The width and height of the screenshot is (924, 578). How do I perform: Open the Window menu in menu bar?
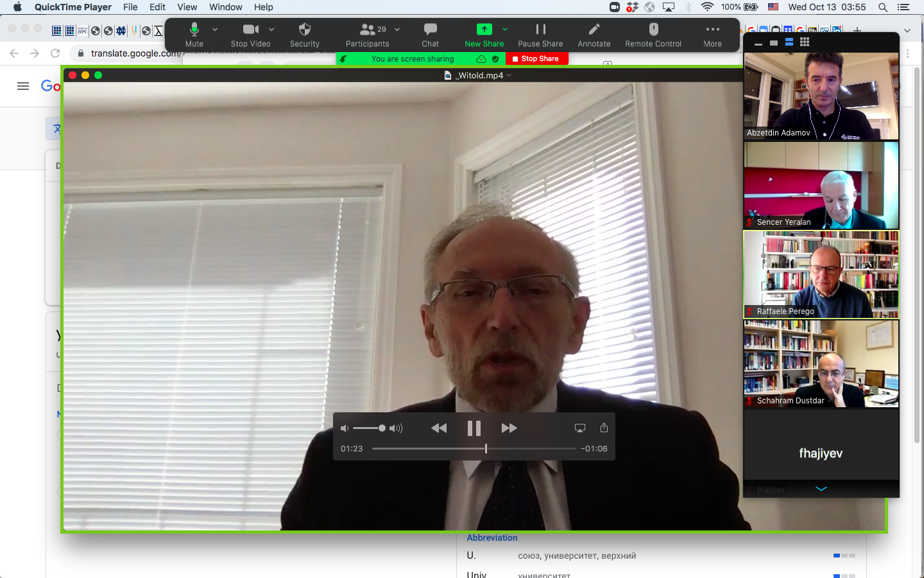tap(225, 7)
